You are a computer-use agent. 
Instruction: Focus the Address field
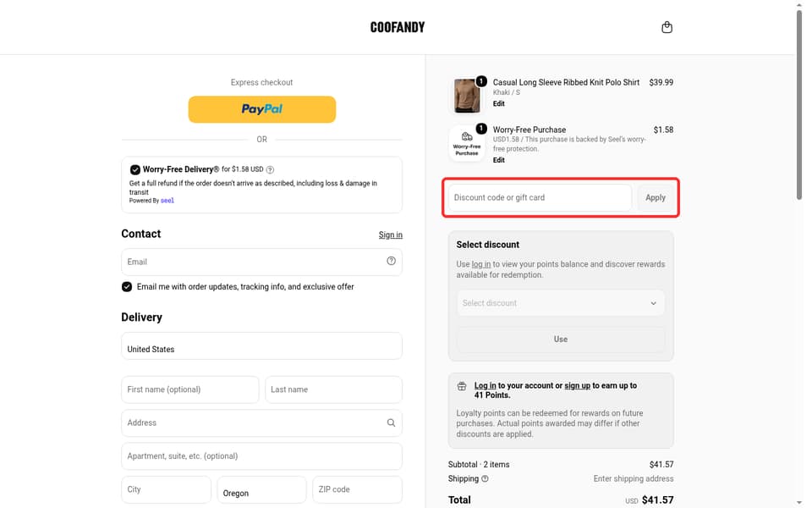(x=261, y=423)
